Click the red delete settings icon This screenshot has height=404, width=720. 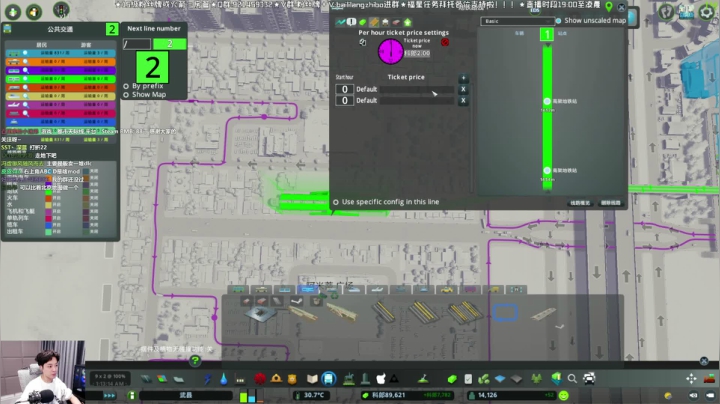(444, 42)
